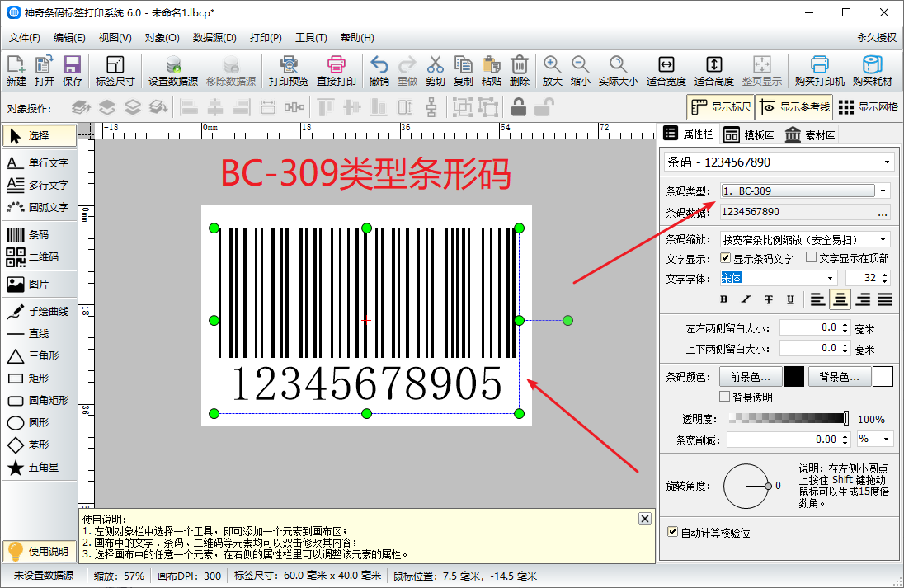Undo with the 撤销 icon
904x588 pixels.
tap(379, 71)
